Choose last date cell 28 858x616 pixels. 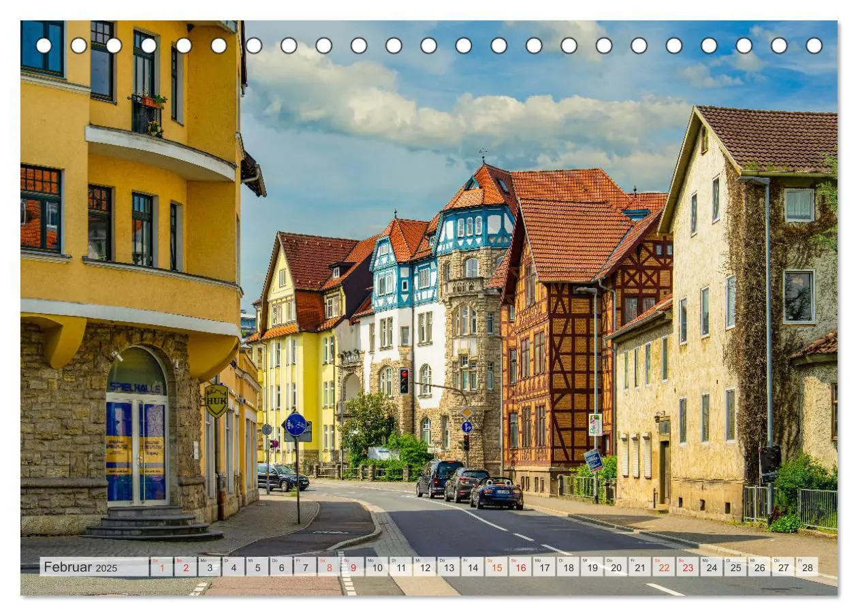807,566
